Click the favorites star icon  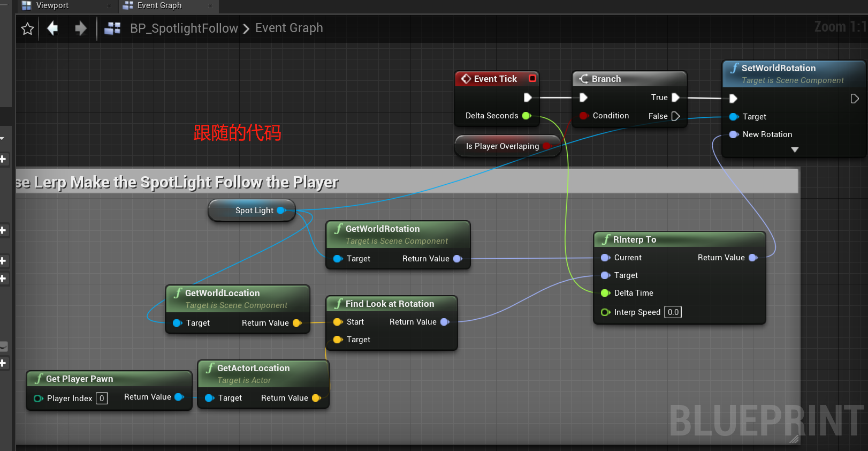point(27,28)
